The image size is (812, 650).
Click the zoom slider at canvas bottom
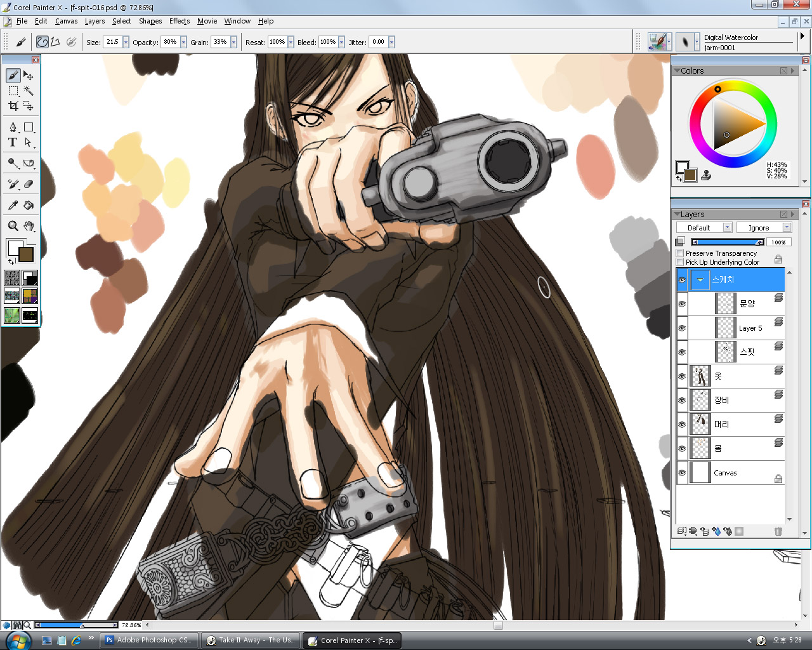tap(76, 625)
